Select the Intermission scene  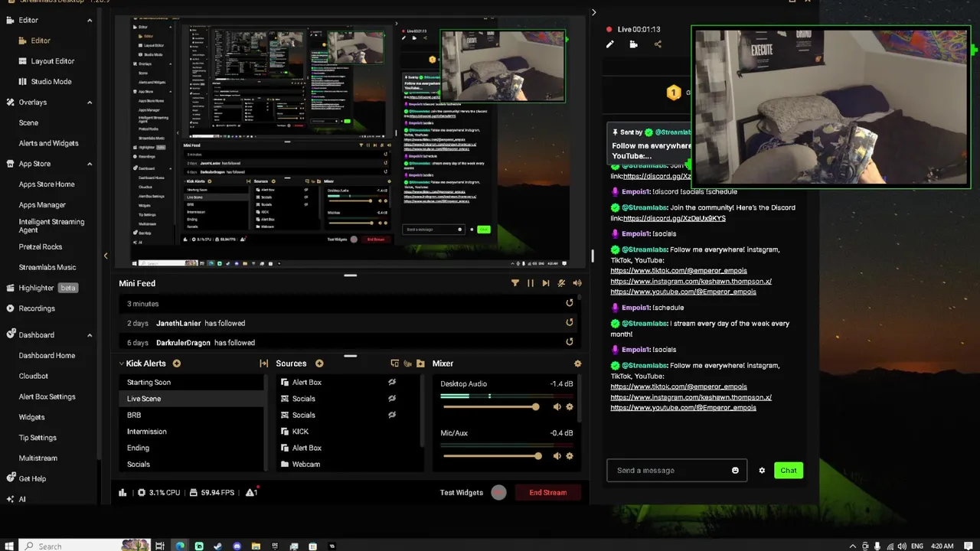147,432
